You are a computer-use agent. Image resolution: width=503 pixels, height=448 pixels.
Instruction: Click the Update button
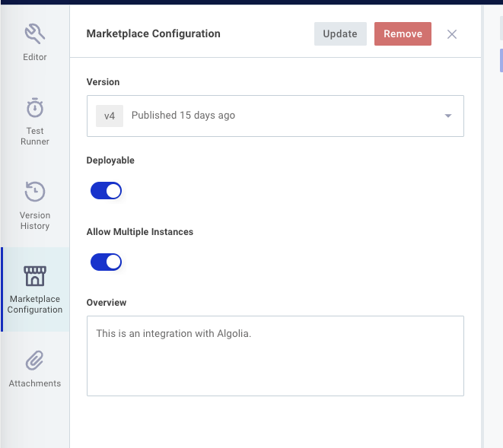340,33
